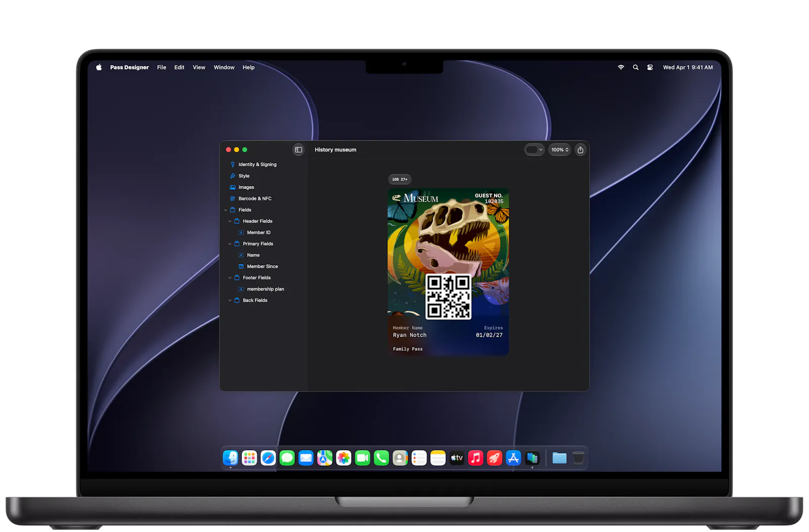Open the 100% zoom level stepper

[560, 150]
